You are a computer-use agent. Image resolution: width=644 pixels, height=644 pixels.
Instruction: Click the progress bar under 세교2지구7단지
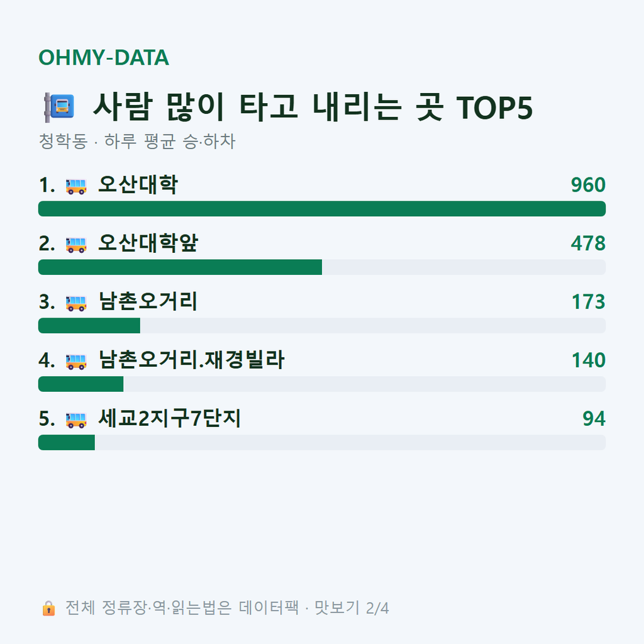(322, 442)
